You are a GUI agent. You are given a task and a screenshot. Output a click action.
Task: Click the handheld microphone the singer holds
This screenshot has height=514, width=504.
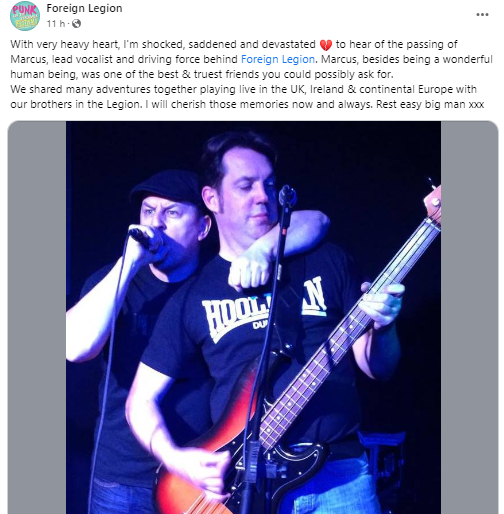pyautogui.click(x=145, y=238)
